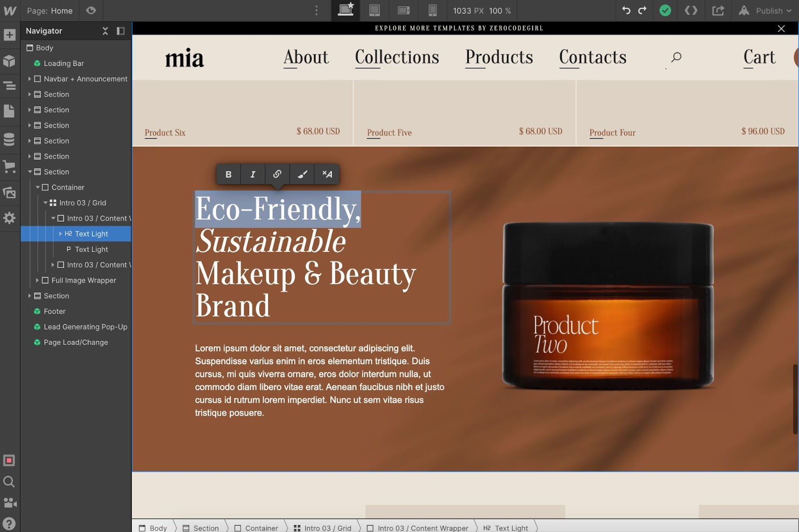
Task: Expand the Navbar + Announcement element
Action: 29,79
